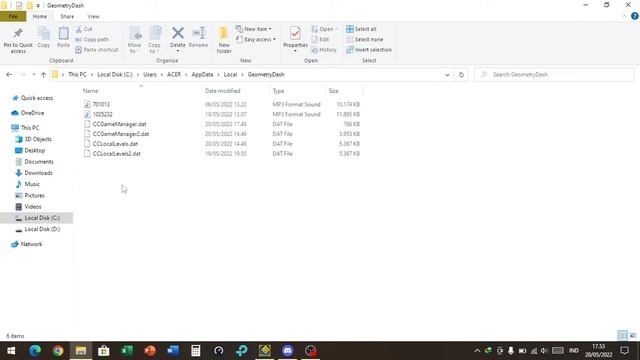Sort by Date modified column

222,91
